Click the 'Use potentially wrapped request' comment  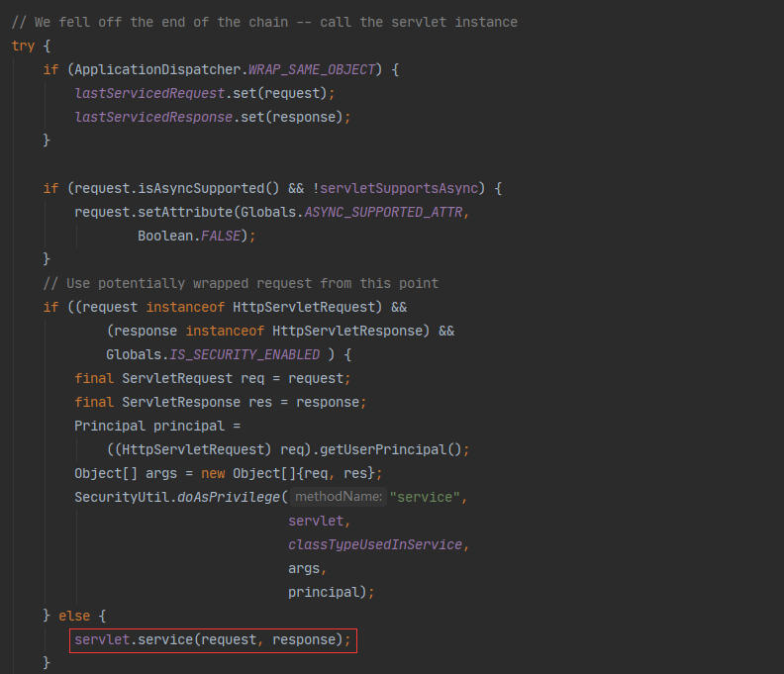click(241, 283)
